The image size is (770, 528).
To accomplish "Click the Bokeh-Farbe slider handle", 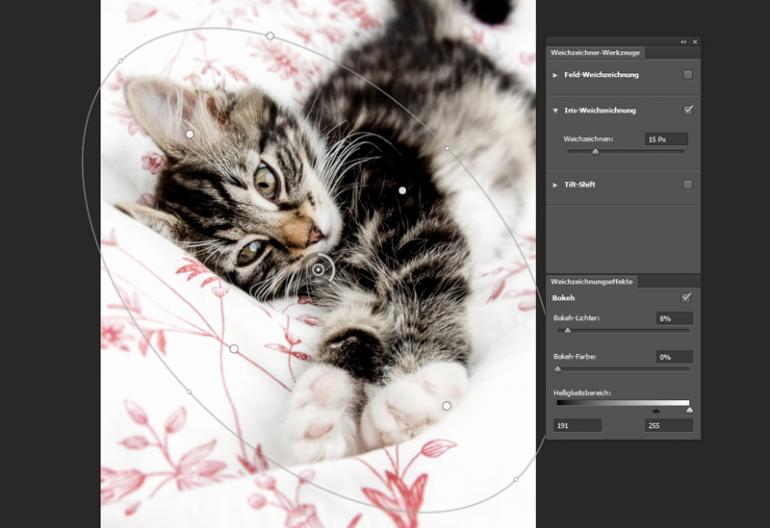I will click(557, 369).
